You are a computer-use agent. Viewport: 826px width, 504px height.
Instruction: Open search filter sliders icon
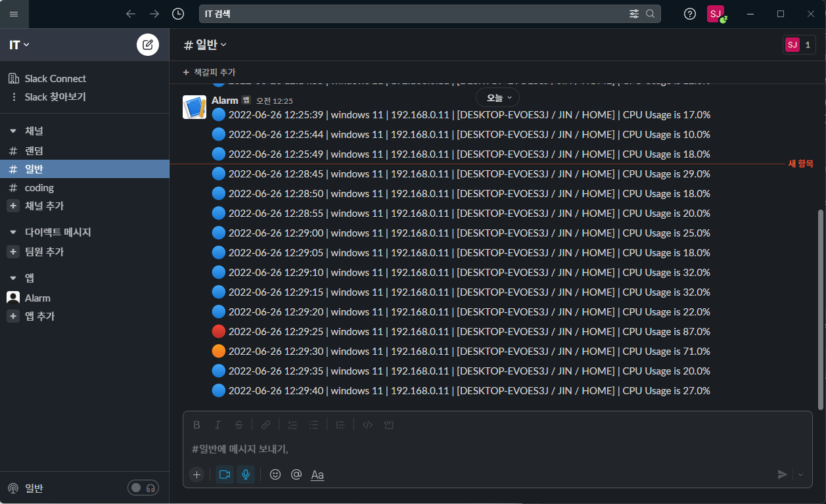[x=634, y=14]
